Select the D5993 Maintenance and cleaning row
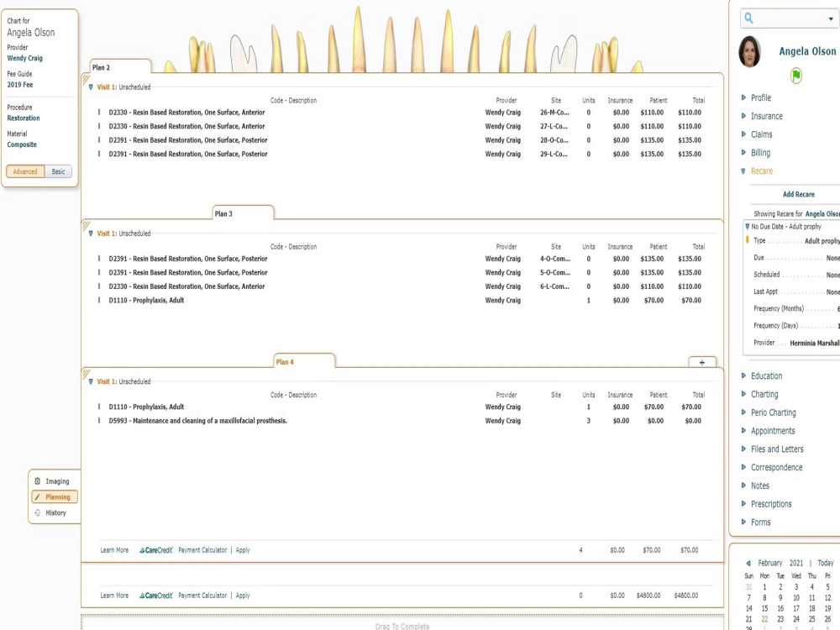 click(x=399, y=421)
